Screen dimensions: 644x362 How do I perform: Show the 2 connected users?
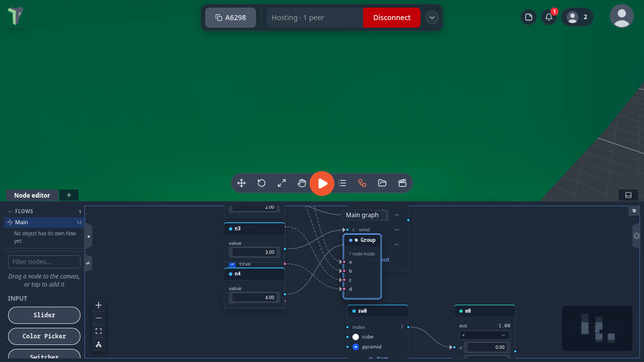577,17
